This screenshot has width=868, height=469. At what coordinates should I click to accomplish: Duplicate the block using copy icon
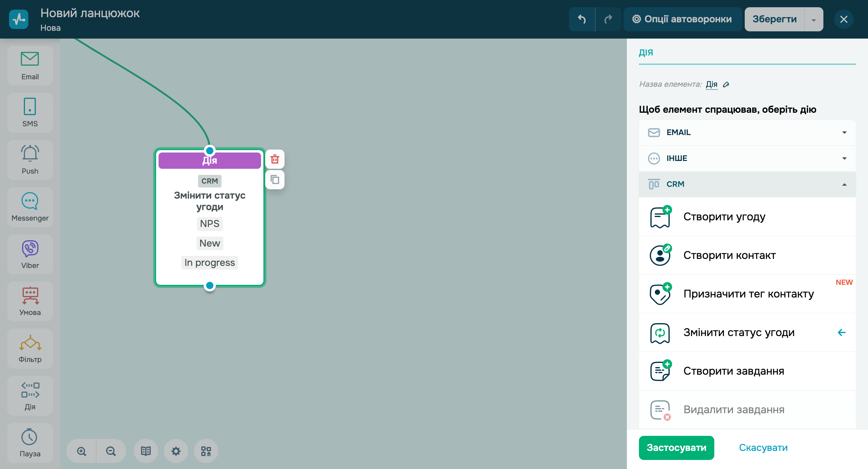point(275,180)
